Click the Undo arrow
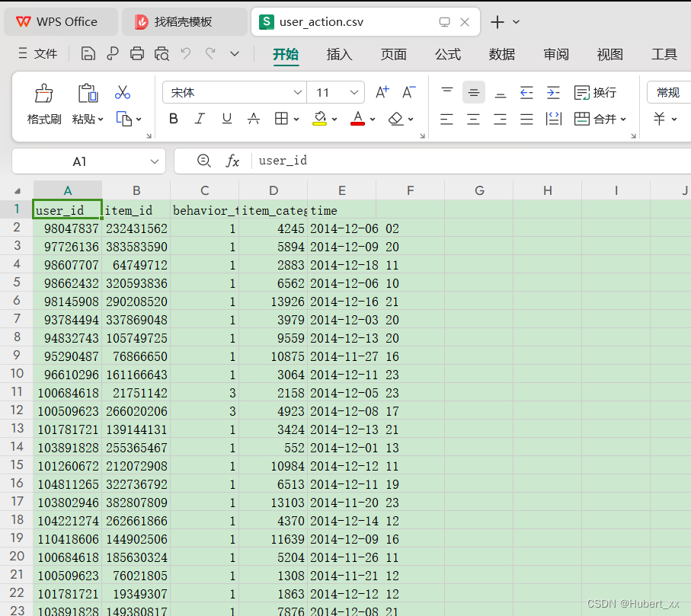Image resolution: width=691 pixels, height=616 pixels. 186,54
